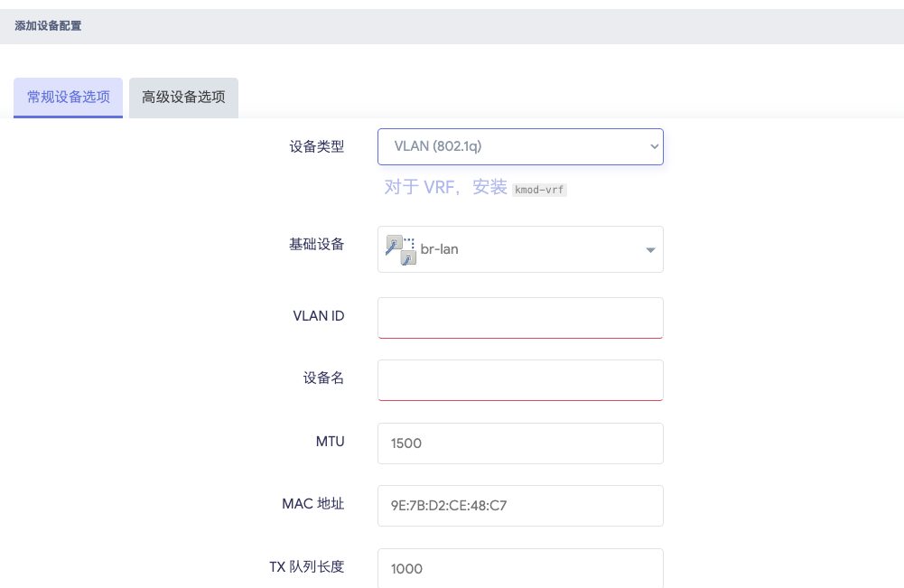This screenshot has width=904, height=588.
Task: Click the 基础设备 field label
Action: (x=316, y=244)
